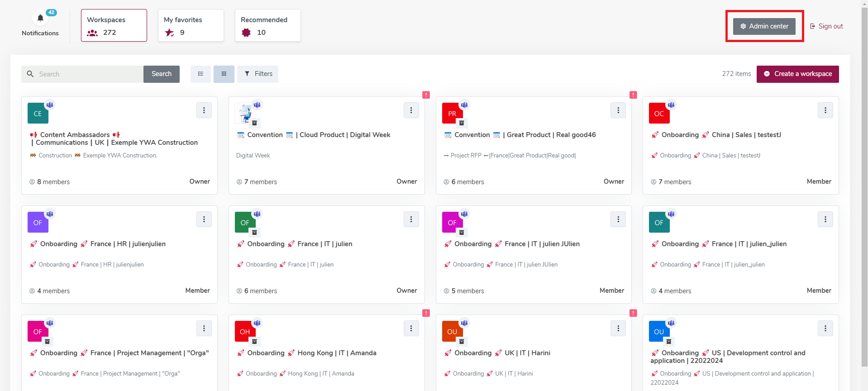Click the Sign out link
The image size is (868, 391).
point(826,26)
